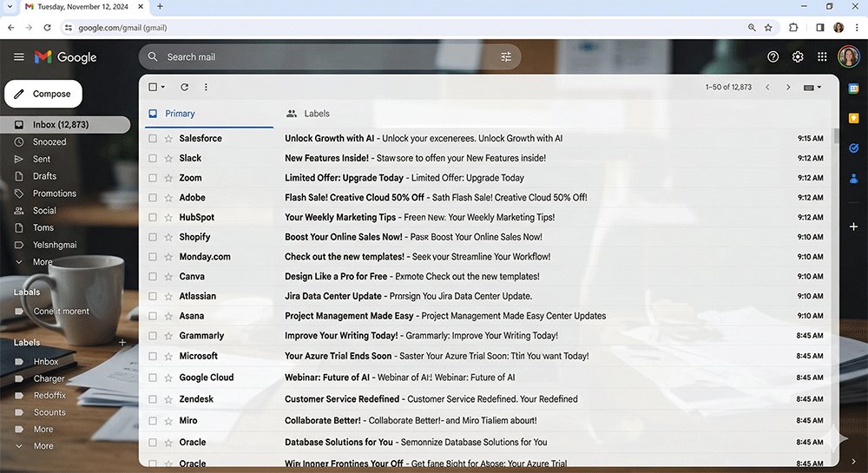Star the Adobe email

pos(168,198)
